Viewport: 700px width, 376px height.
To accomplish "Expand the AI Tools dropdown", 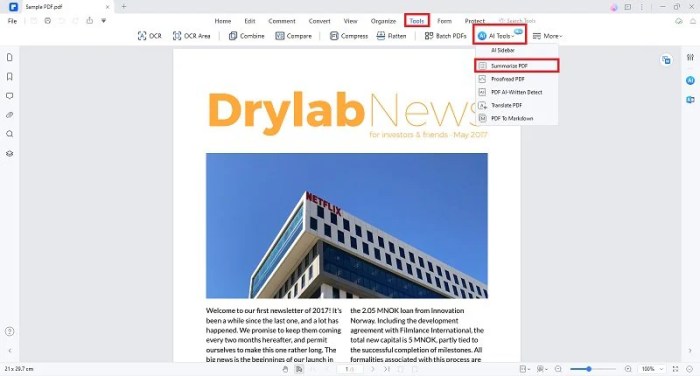I will (x=500, y=35).
